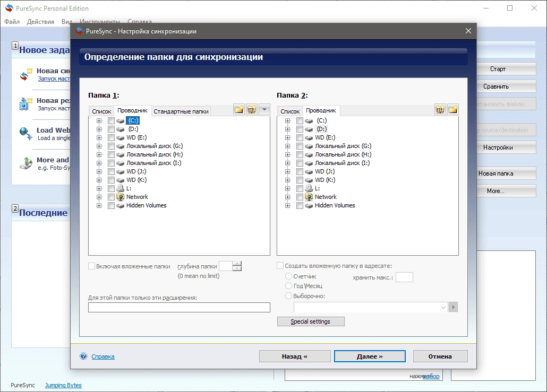547x392 pixels.
Task: Click L: optical drive icon in Folder 2
Action: click(x=309, y=188)
